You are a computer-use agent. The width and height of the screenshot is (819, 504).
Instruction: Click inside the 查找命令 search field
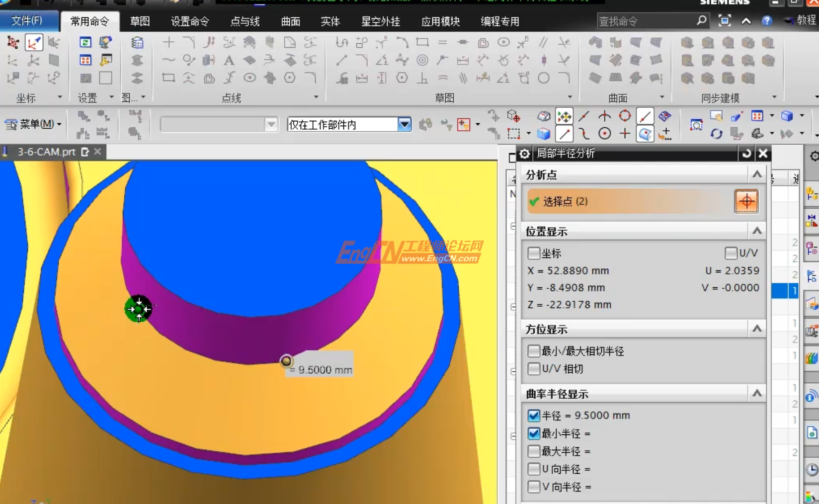tap(646, 20)
